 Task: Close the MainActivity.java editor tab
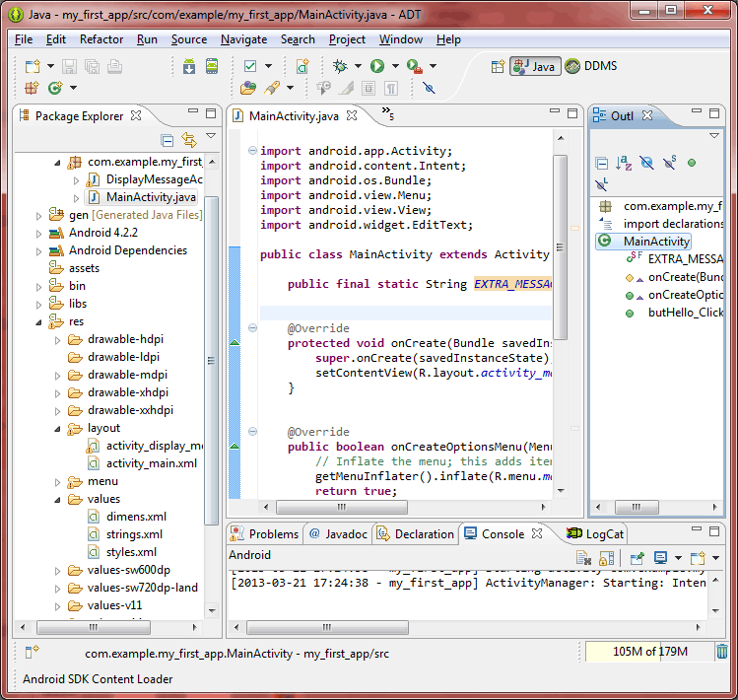pos(352,115)
